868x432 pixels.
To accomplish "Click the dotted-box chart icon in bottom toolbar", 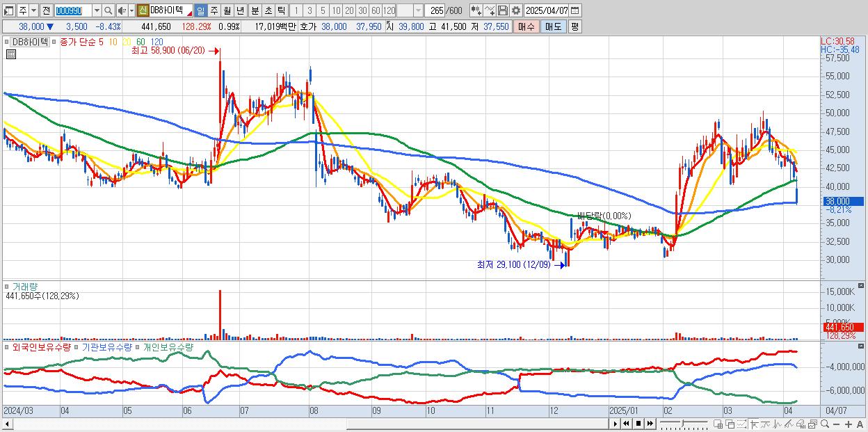I will coord(741,424).
